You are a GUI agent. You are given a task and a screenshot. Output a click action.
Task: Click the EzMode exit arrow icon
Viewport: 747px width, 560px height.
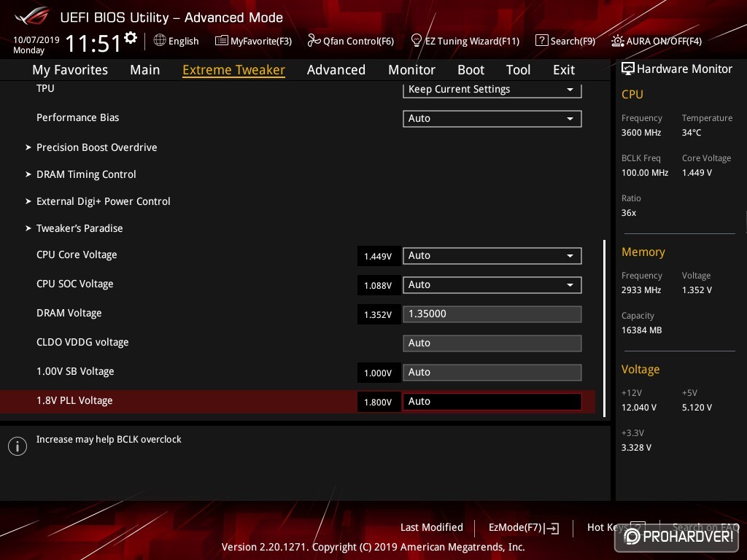(x=551, y=528)
